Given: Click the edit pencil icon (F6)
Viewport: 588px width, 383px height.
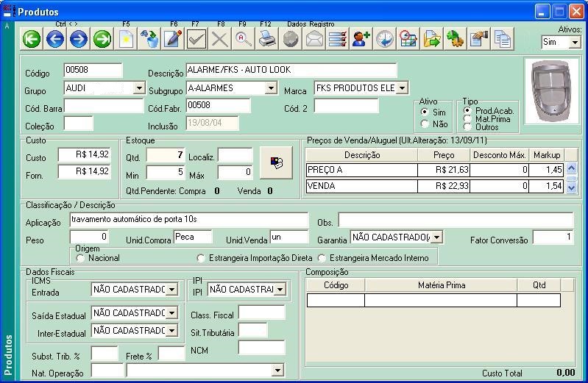Looking at the screenshot, I should click(173, 39).
